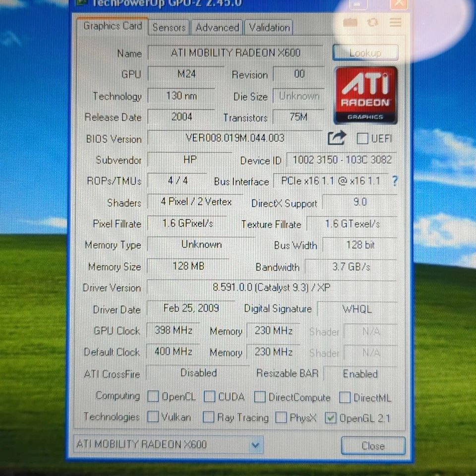The width and height of the screenshot is (476, 476).
Task: Select the Validation tab
Action: tap(269, 28)
